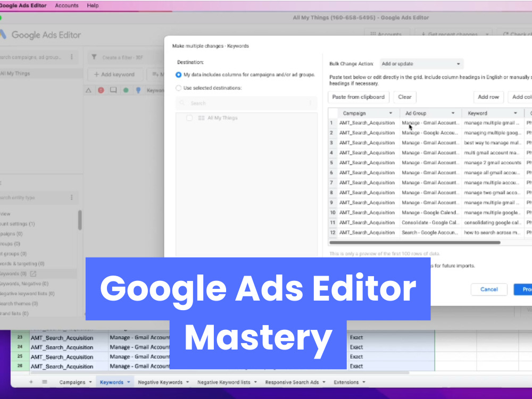Switch to the Extensions sheet tab
The height and width of the screenshot is (399, 532).
[x=346, y=382]
